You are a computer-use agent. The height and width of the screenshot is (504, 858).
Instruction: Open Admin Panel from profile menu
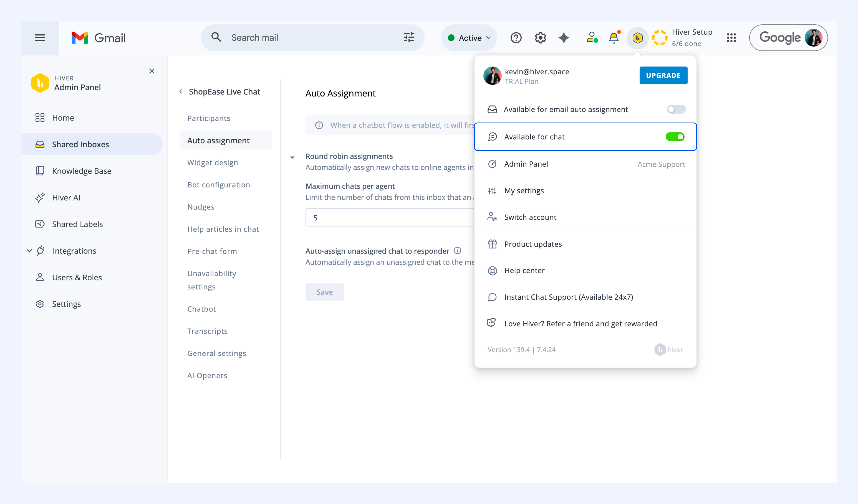point(585,164)
